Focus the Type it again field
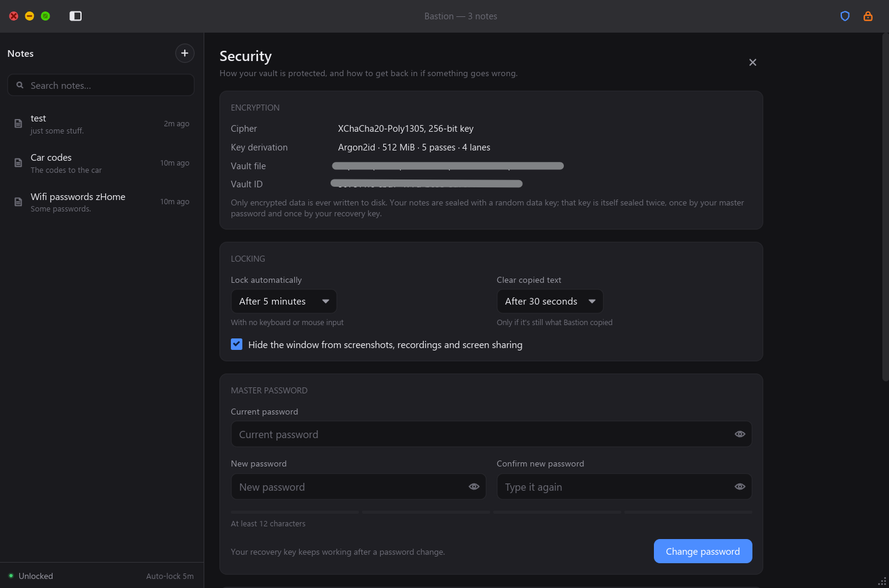This screenshot has height=588, width=889. click(x=624, y=486)
